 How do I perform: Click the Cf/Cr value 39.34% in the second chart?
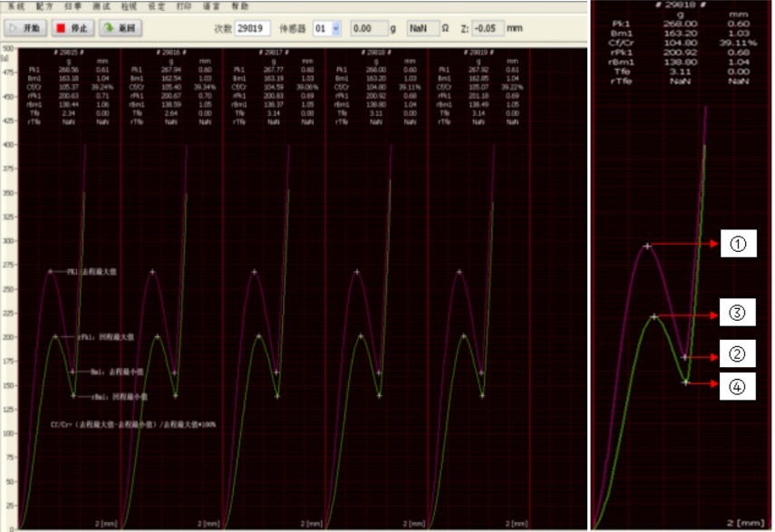click(205, 87)
